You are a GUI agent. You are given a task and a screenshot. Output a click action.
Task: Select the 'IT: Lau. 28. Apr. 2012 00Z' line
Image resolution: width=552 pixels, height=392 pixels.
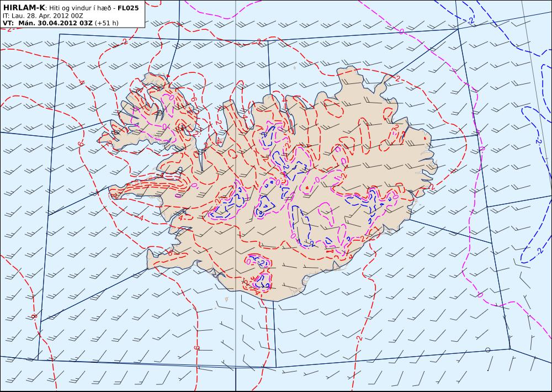point(43,16)
